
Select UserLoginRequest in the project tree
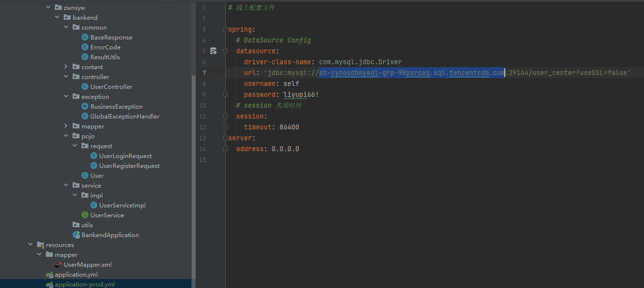[x=125, y=156]
